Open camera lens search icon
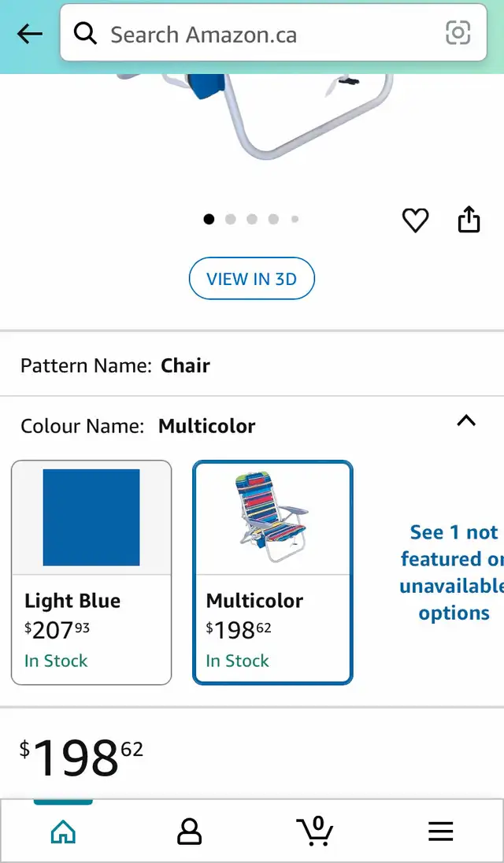 tap(458, 33)
